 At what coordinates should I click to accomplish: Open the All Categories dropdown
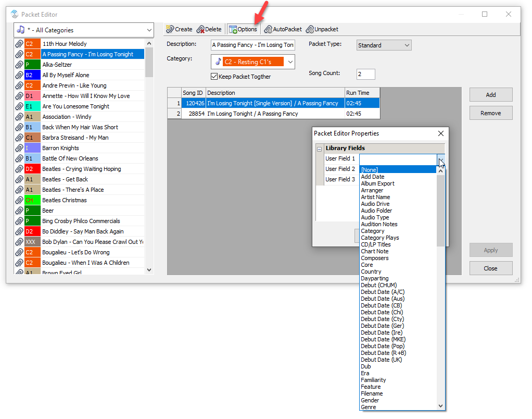pyautogui.click(x=84, y=30)
